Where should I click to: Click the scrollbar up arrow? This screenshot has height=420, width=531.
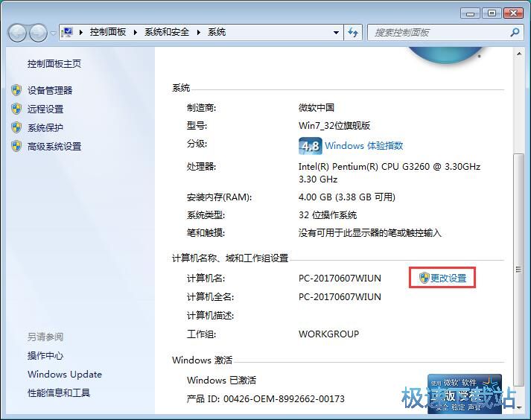pos(519,54)
